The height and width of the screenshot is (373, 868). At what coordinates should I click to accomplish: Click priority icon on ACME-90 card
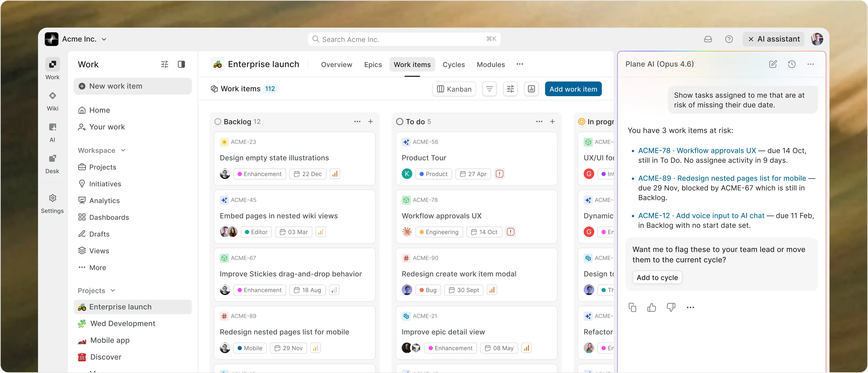492,290
